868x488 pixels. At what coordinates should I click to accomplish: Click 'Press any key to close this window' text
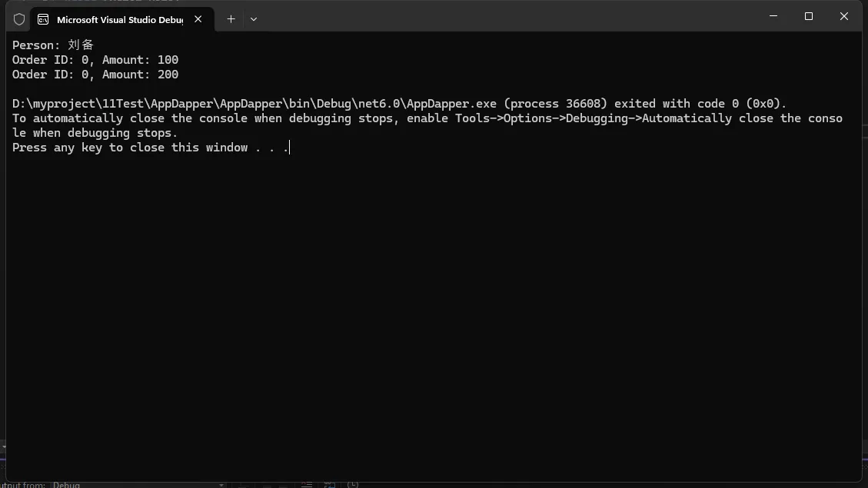click(130, 148)
